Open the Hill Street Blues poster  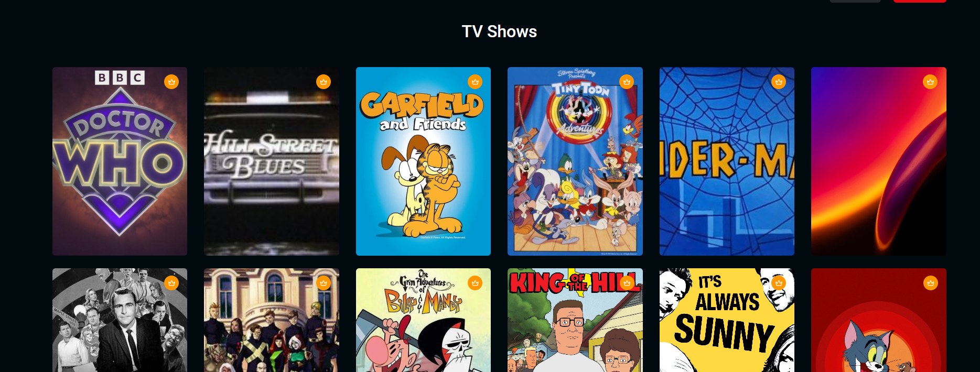(272, 161)
